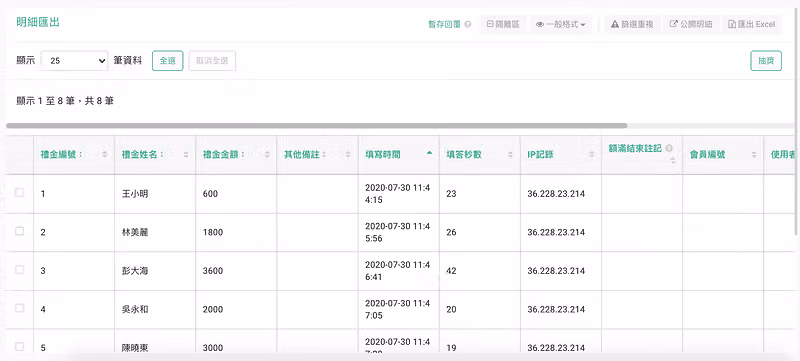Viewport: 800px width, 361px height.
Task: Click the 明細匯出 page title
Action: pos(38,22)
